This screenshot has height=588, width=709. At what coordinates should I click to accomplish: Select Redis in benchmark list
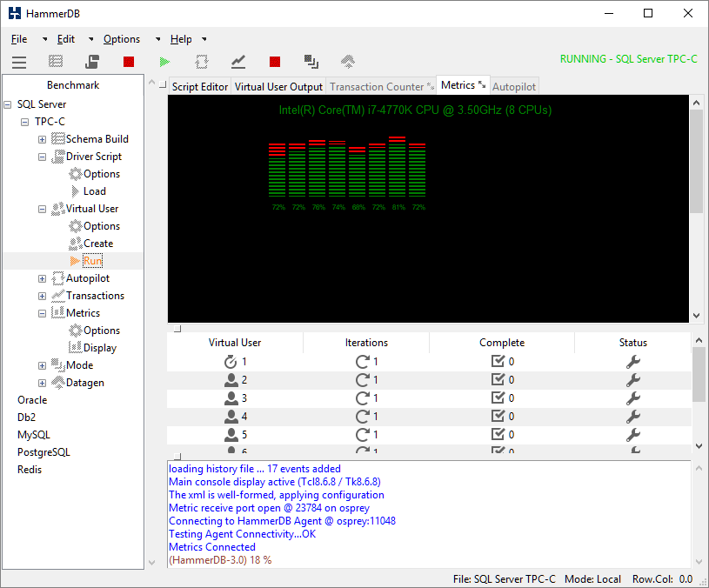pyautogui.click(x=30, y=470)
